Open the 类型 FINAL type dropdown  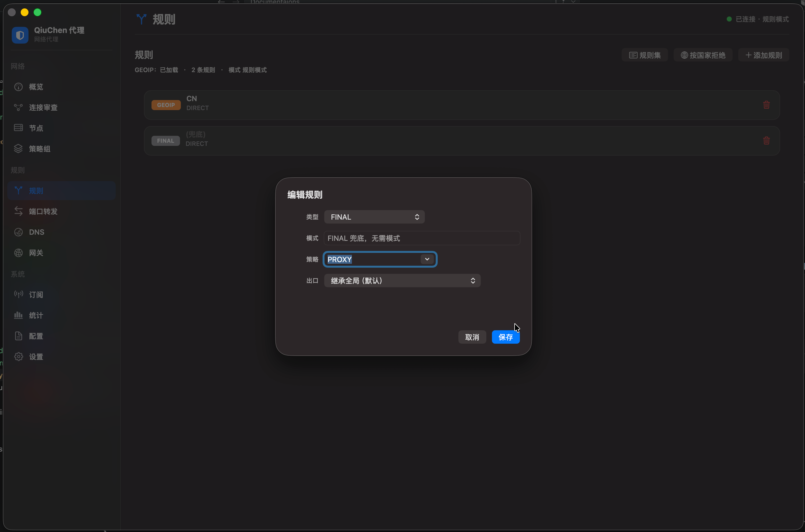tap(374, 217)
